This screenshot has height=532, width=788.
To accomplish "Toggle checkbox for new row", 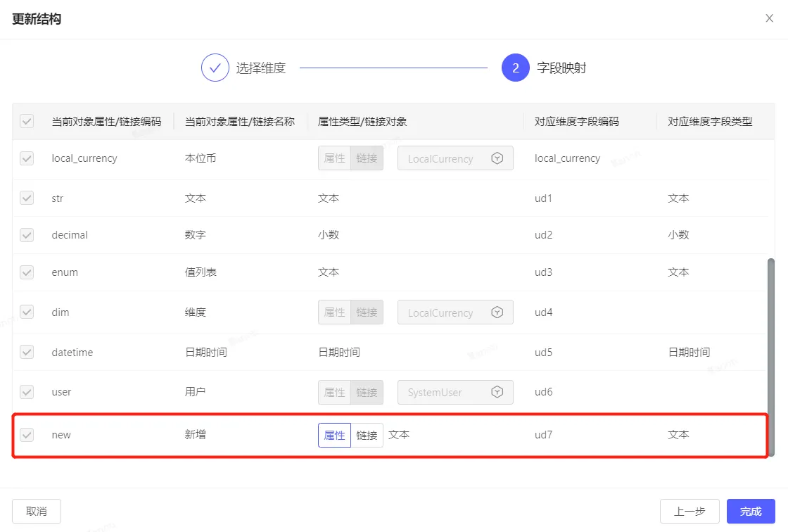I will click(x=27, y=435).
